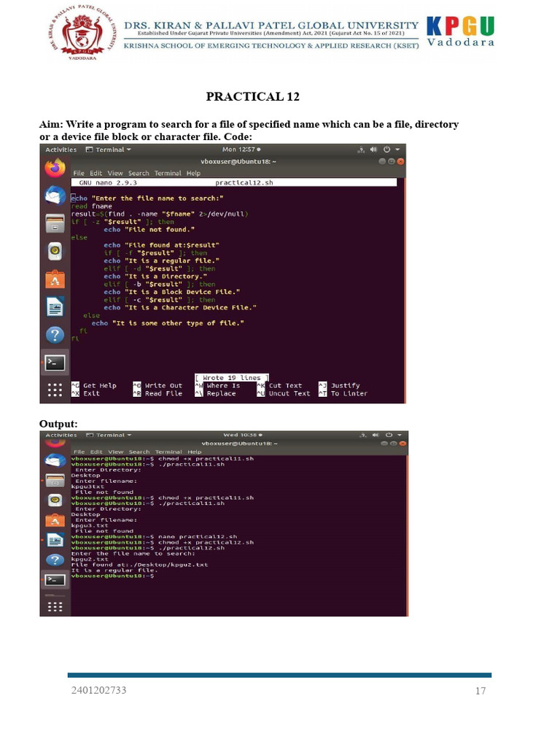Viewport: 560px width, 747px height.
Task: Open Terminal menu in the nano terminal window
Action: pyautogui.click(x=168, y=173)
